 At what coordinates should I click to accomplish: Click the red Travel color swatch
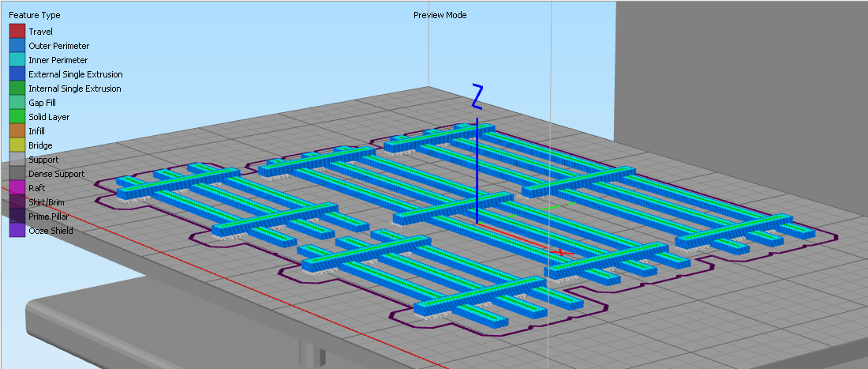(x=17, y=32)
